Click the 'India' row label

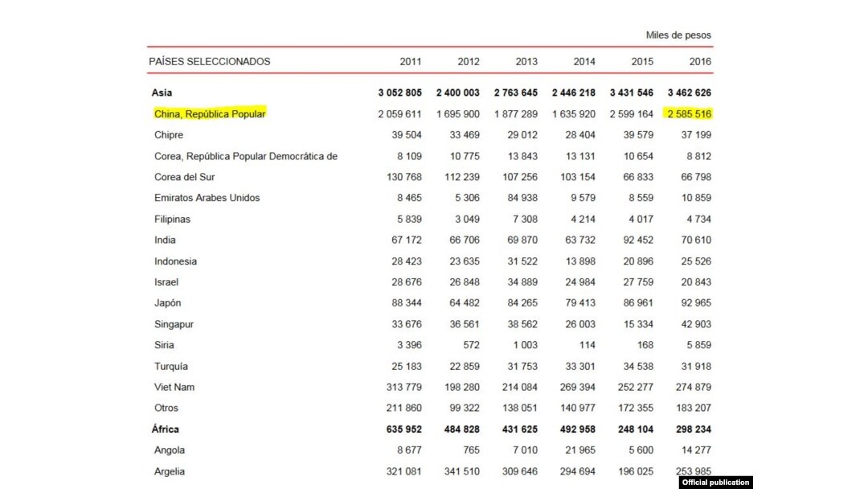pos(165,240)
